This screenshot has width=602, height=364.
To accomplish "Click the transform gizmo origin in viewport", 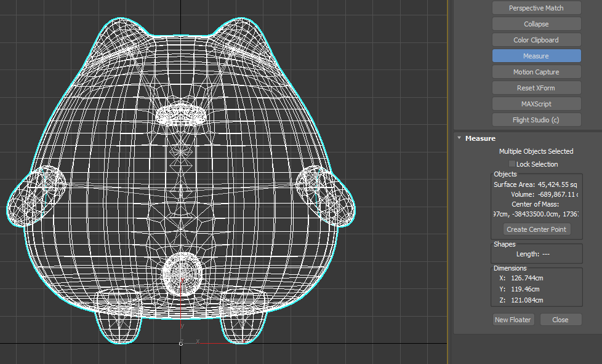I will click(x=181, y=343).
